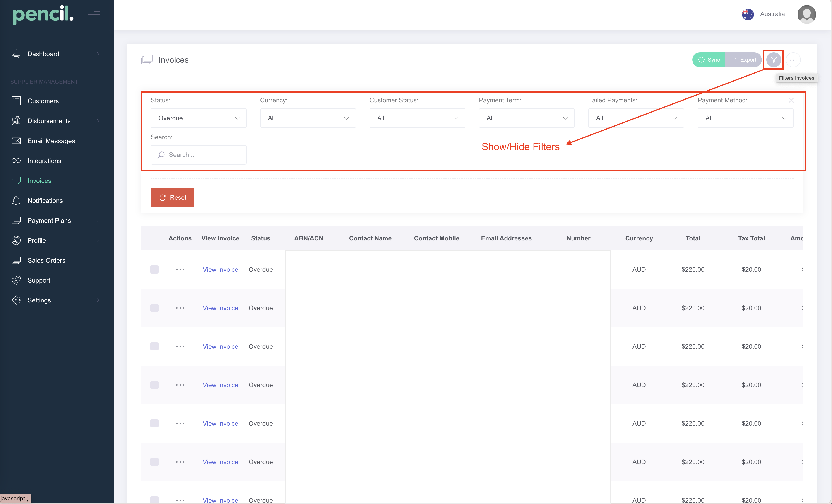The height and width of the screenshot is (504, 832).
Task: Open the more options ellipsis in header
Action: (x=793, y=60)
